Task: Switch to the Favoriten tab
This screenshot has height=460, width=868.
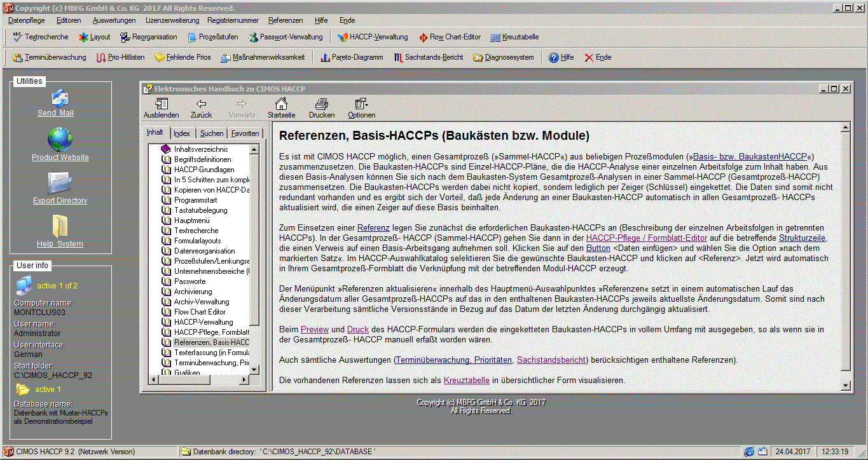Action: point(245,133)
